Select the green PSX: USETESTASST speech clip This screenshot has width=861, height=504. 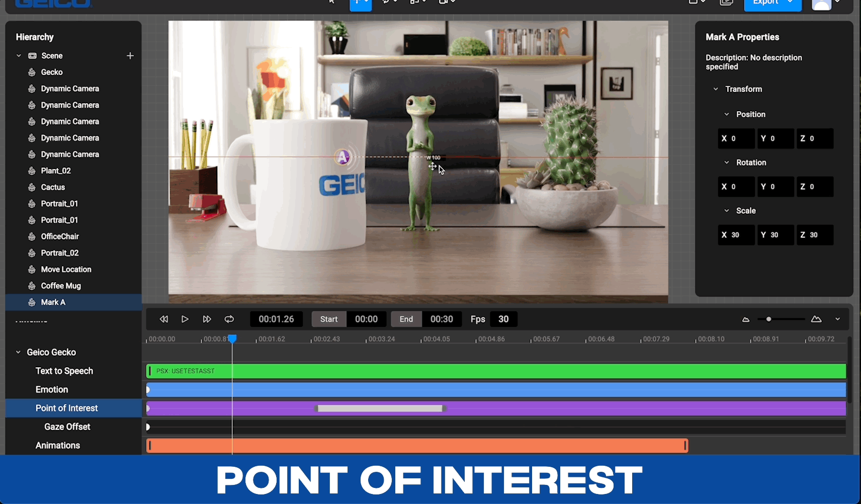pyautogui.click(x=496, y=371)
